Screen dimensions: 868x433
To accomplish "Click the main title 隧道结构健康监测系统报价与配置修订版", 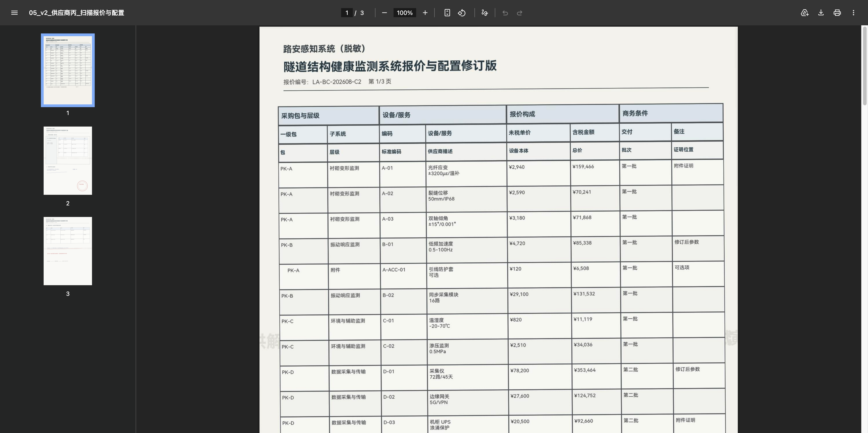I will coord(390,66).
